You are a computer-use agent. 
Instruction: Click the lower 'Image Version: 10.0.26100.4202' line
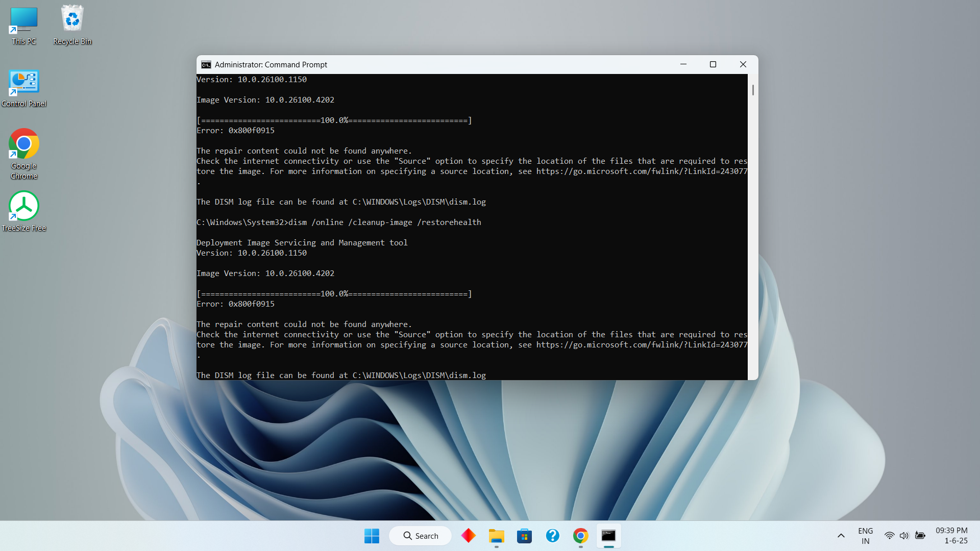pos(265,273)
